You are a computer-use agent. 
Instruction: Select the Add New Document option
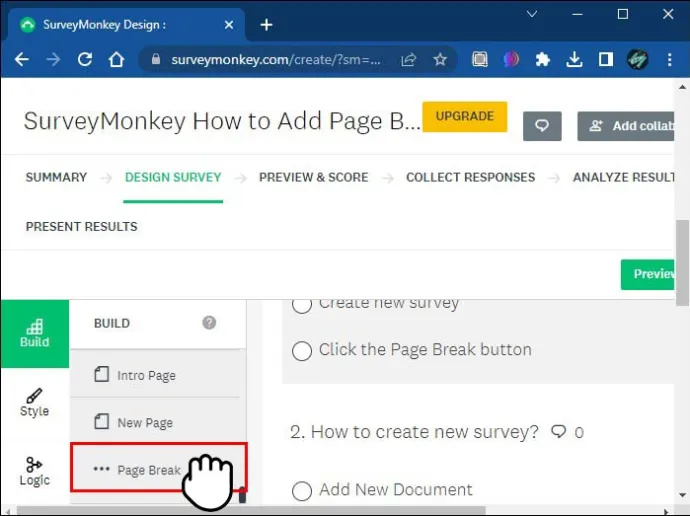coord(302,490)
